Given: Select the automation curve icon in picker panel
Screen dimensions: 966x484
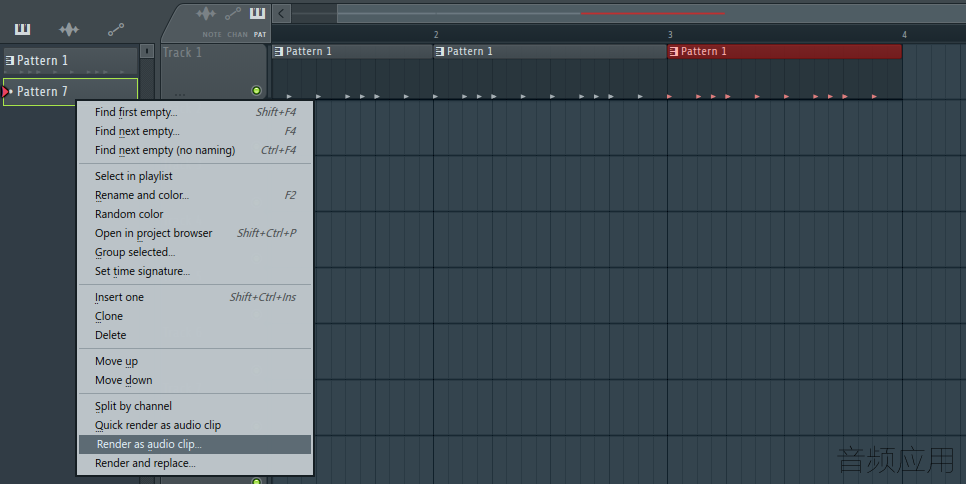Looking at the screenshot, I should coord(116,29).
